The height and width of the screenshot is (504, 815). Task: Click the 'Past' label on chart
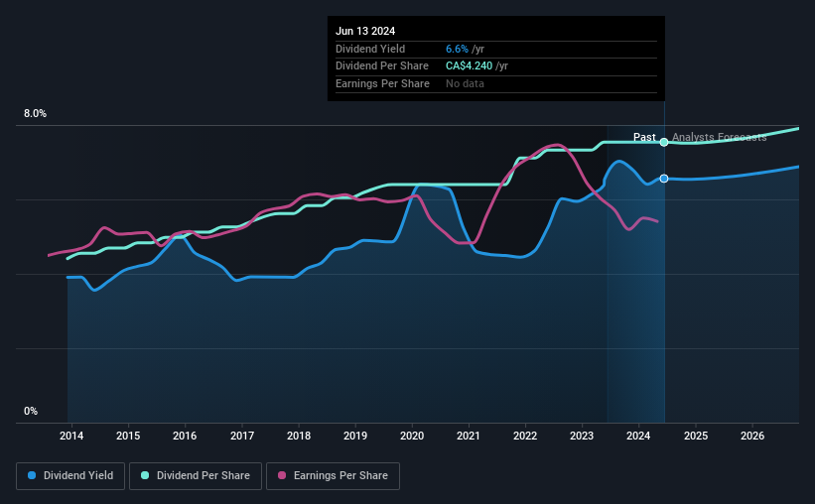(644, 137)
